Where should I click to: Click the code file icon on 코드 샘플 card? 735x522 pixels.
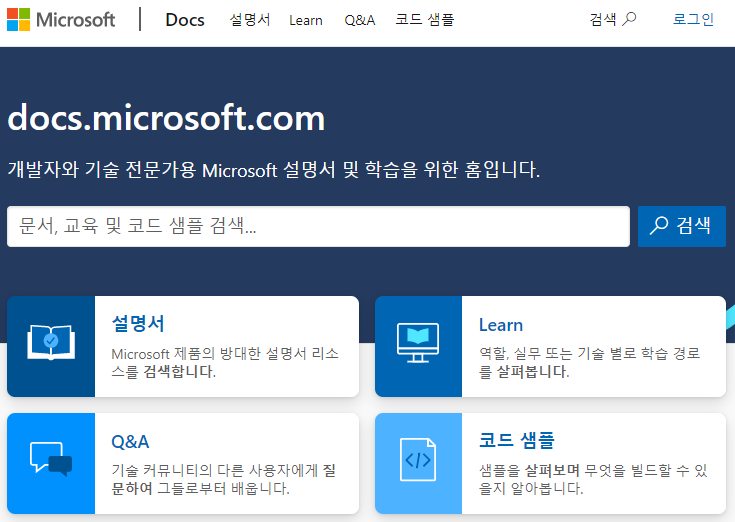click(x=418, y=460)
